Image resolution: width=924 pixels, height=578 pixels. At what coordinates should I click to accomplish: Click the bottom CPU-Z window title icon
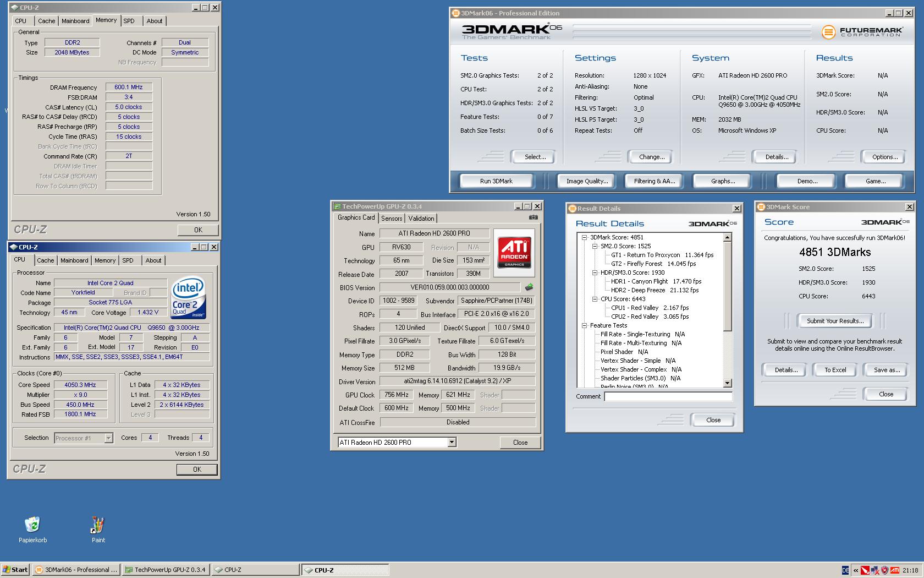(x=14, y=247)
